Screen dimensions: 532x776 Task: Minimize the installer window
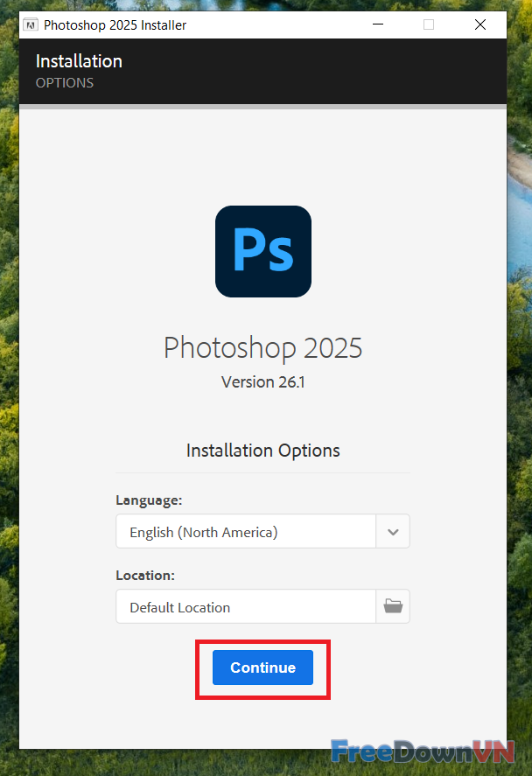[377, 24]
